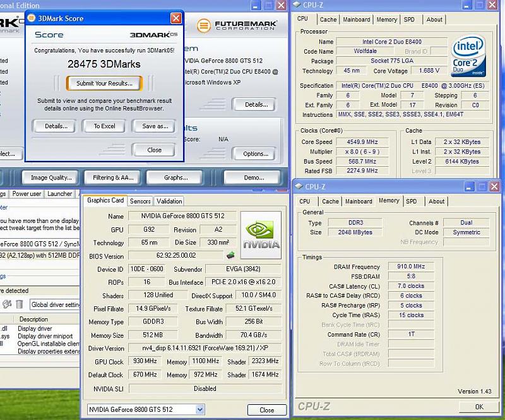Click OK in the CPU-Z memory window
Screen dimensions: 505x420
pyautogui.click(x=479, y=407)
